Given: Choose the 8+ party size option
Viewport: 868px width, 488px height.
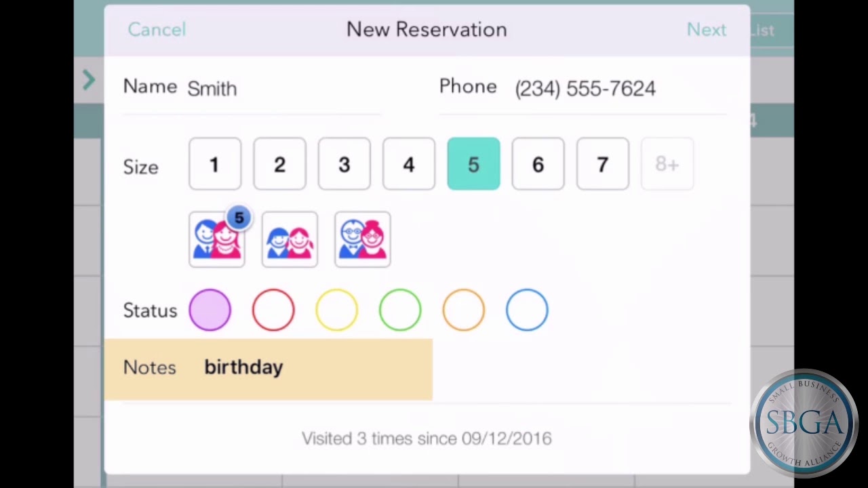Looking at the screenshot, I should [x=667, y=164].
